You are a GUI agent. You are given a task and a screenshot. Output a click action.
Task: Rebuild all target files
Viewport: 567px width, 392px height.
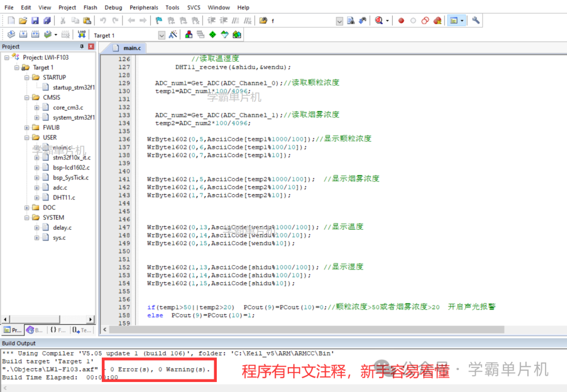[x=35, y=34]
